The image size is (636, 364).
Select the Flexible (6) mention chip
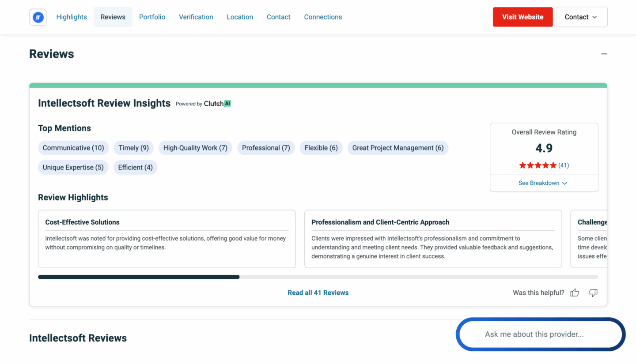(321, 148)
